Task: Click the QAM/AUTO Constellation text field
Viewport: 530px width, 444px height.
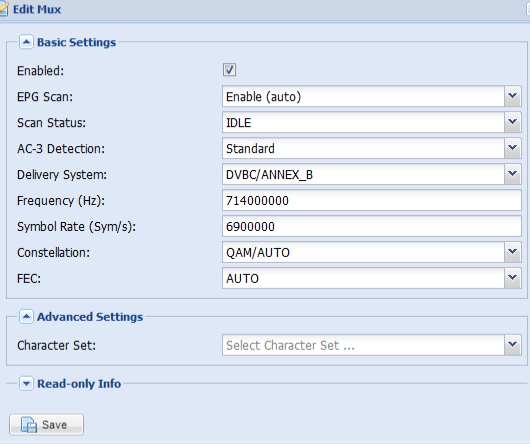Action: (x=363, y=252)
